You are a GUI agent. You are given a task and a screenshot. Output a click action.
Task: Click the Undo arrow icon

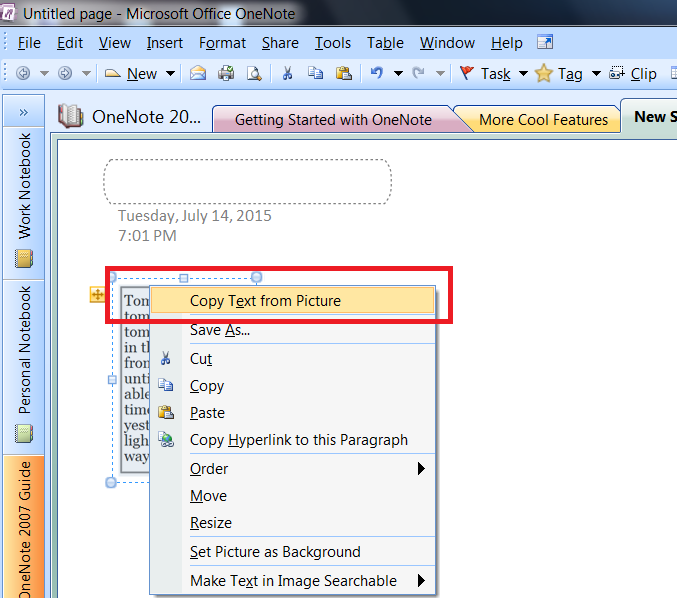[x=377, y=73]
